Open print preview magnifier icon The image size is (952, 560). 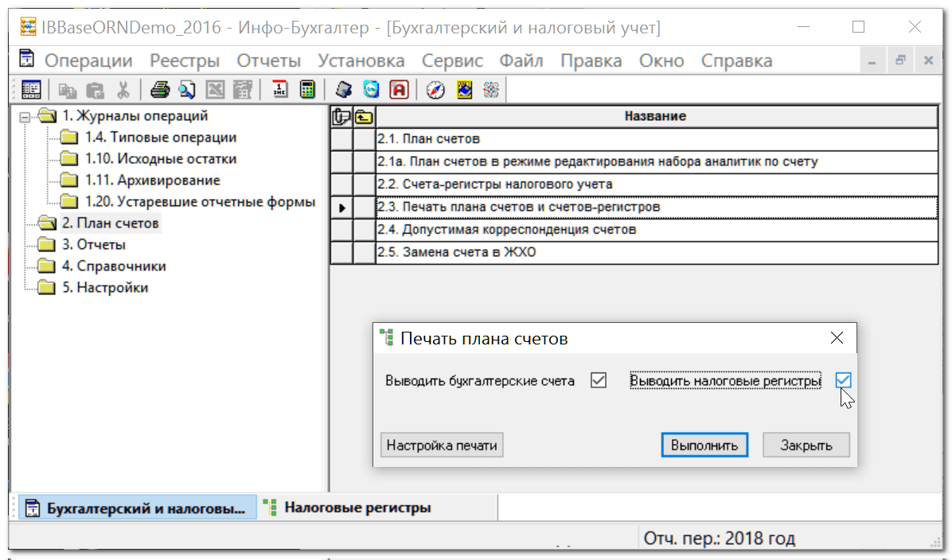point(187,90)
